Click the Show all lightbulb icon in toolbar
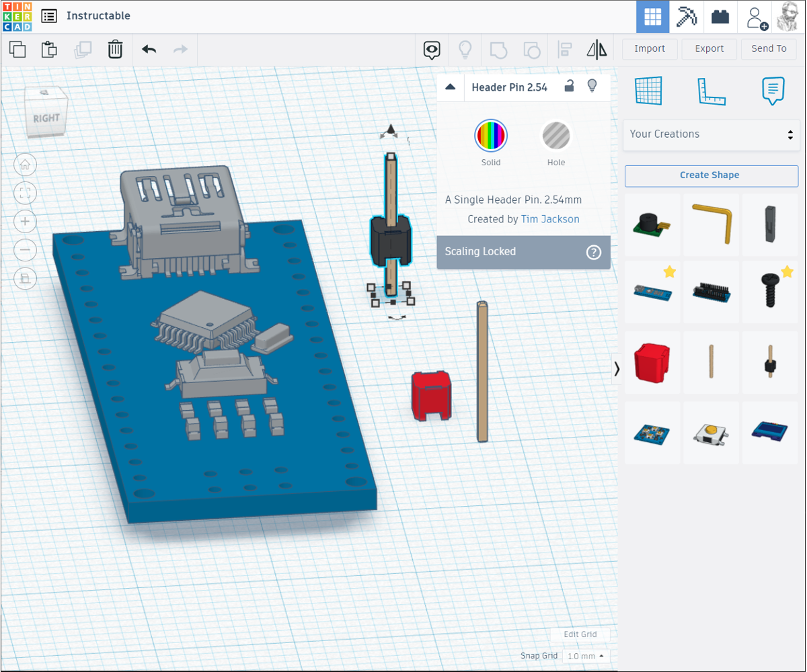807x672 pixels. pos(465,49)
